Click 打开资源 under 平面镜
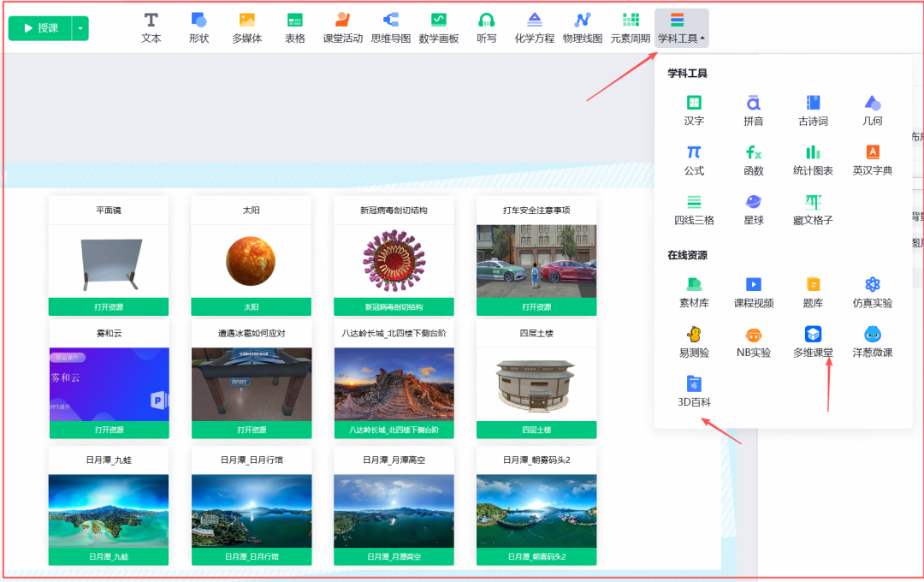924x582 pixels. [x=108, y=306]
